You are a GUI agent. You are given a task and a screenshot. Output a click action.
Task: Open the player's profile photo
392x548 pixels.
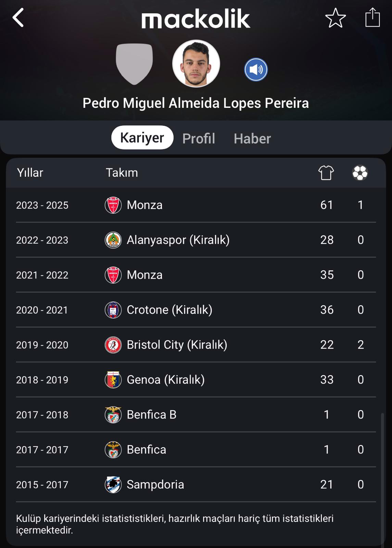[x=196, y=64]
